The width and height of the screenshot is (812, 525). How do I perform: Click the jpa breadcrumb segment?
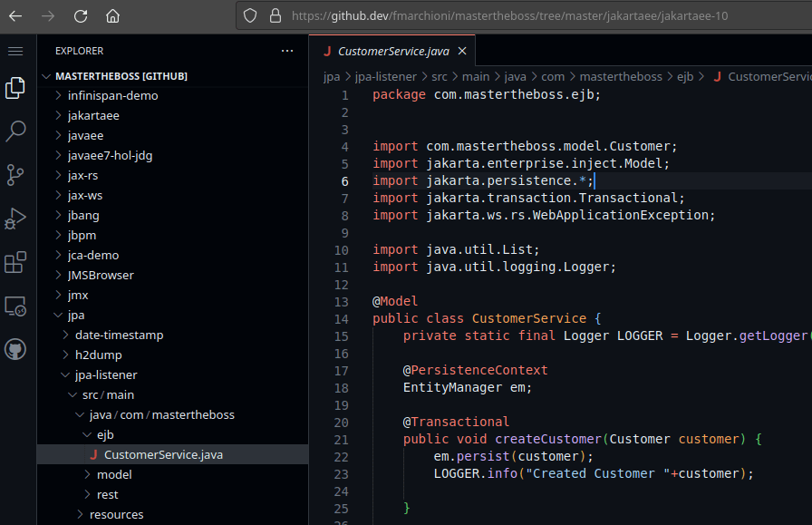click(x=332, y=77)
